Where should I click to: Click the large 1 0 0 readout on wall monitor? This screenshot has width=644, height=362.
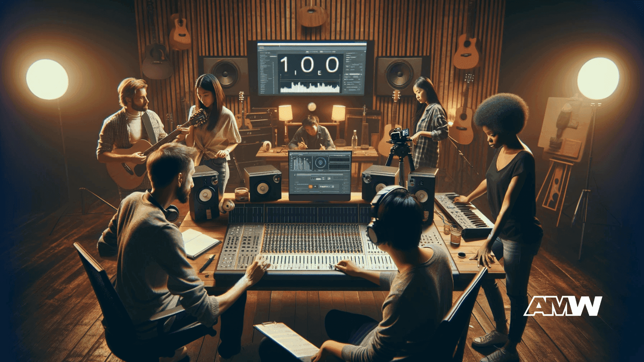coord(310,65)
